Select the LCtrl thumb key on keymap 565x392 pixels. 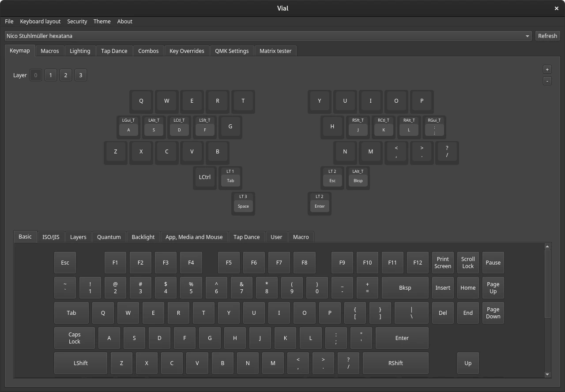coord(205,177)
